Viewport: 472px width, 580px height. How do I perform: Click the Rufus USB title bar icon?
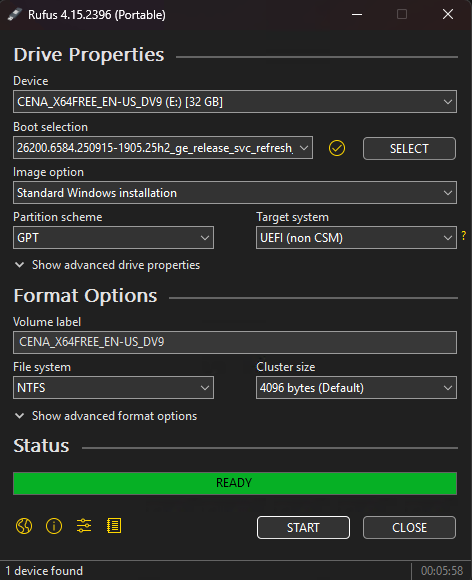pyautogui.click(x=15, y=14)
